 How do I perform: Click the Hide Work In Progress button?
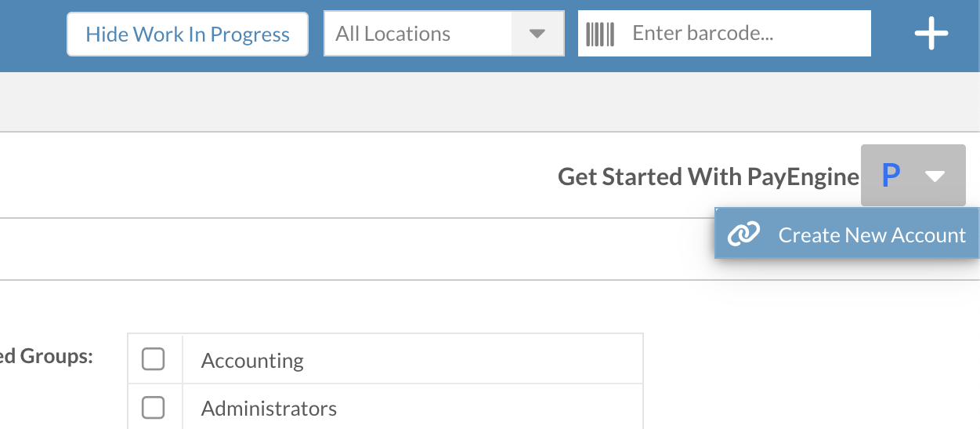tap(187, 34)
